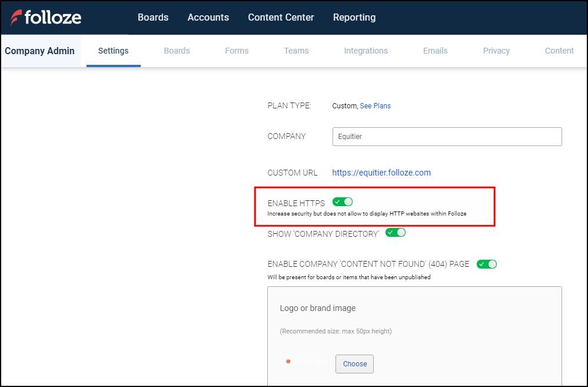The width and height of the screenshot is (588, 387).
Task: Open the Content tab
Action: click(x=559, y=51)
